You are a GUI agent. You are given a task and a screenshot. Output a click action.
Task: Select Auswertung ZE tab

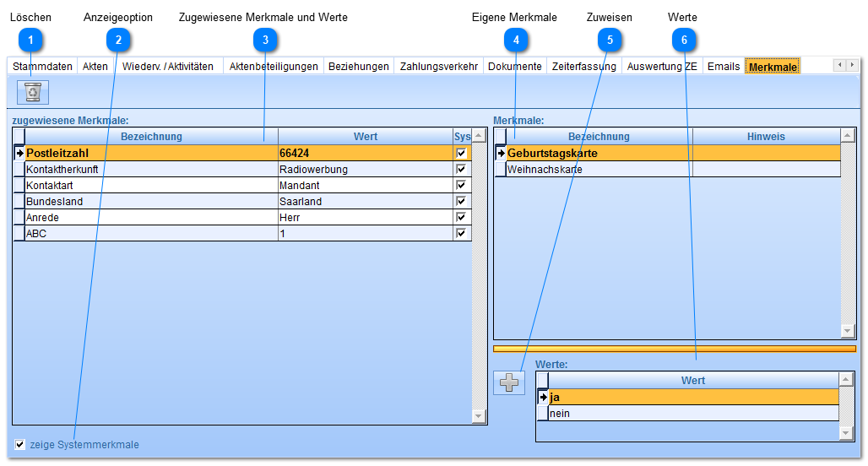[x=662, y=67]
